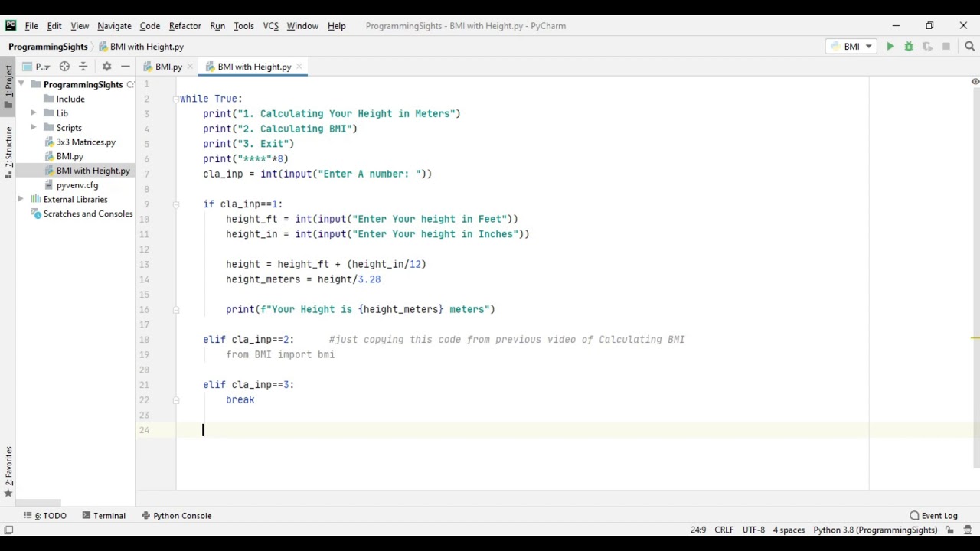Toggle tool window bars icon in corner

(8, 530)
